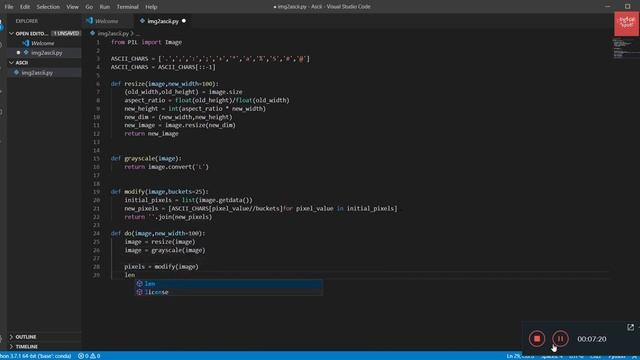This screenshot has height=360, width=640.
Task: Select img2ascii.py in the Open Editors list
Action: [x=47, y=53]
